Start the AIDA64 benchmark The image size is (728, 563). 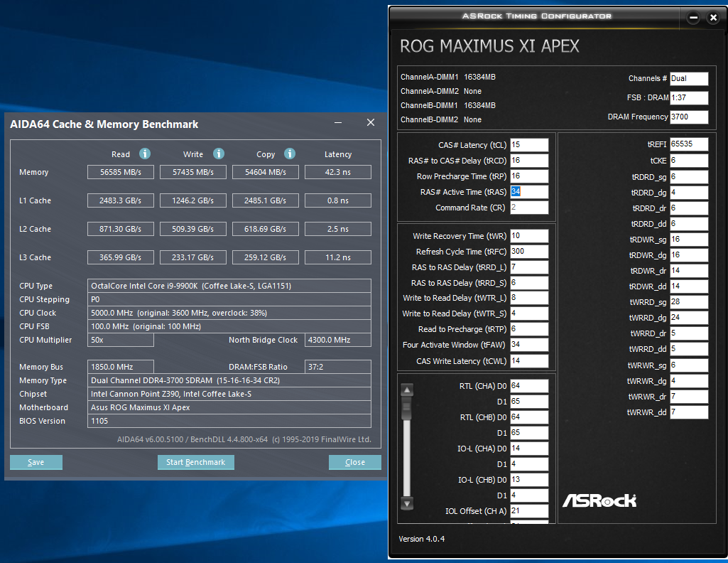[196, 462]
